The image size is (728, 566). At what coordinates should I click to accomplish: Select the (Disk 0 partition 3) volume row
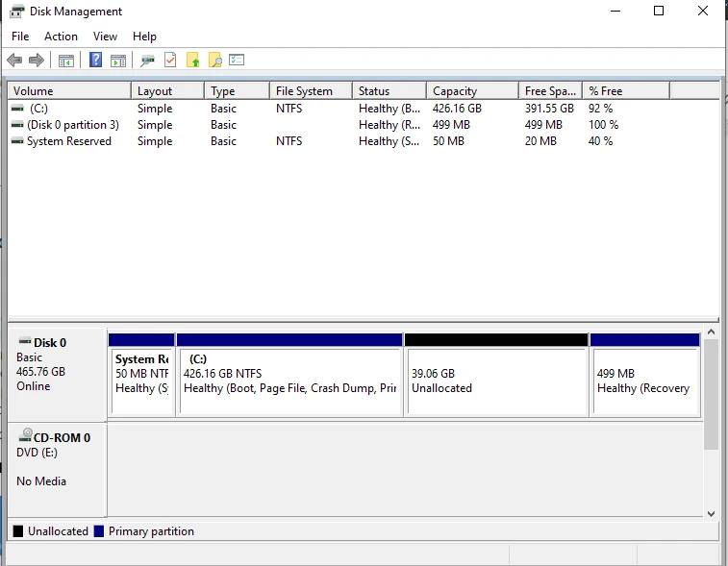[339, 124]
